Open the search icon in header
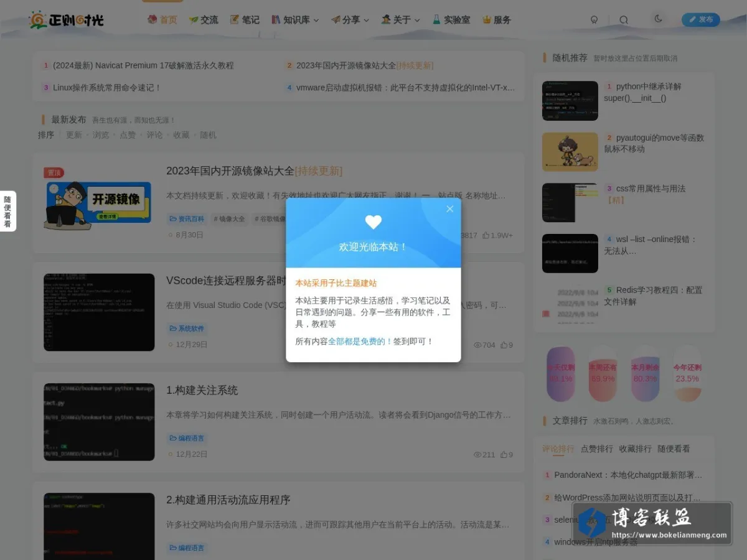 [x=624, y=20]
